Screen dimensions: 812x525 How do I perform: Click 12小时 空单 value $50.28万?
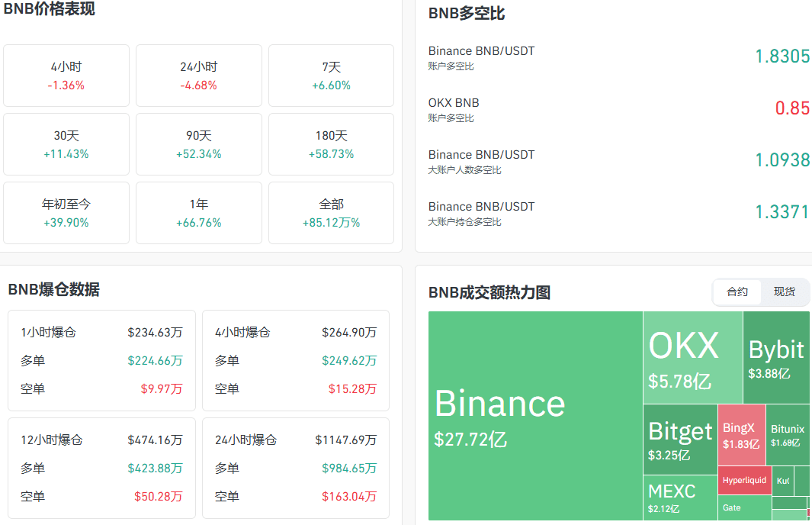click(x=158, y=497)
